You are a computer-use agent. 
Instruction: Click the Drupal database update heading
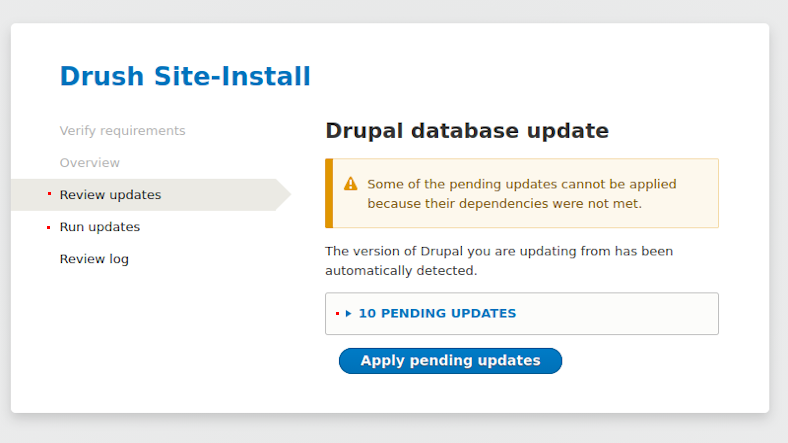(x=467, y=131)
